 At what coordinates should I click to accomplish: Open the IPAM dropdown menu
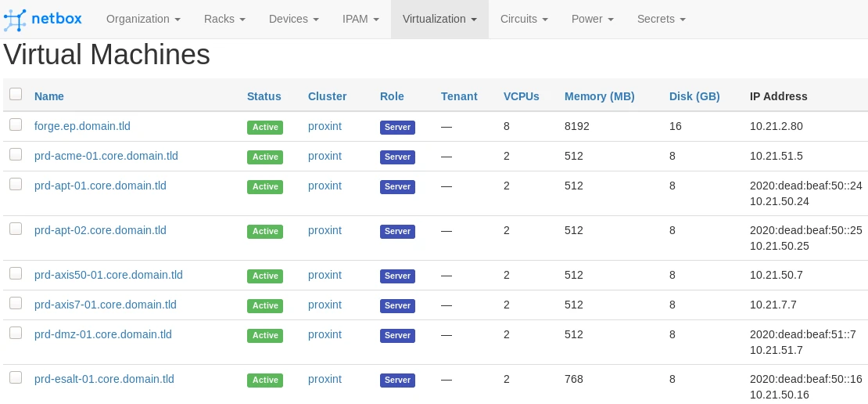click(360, 19)
